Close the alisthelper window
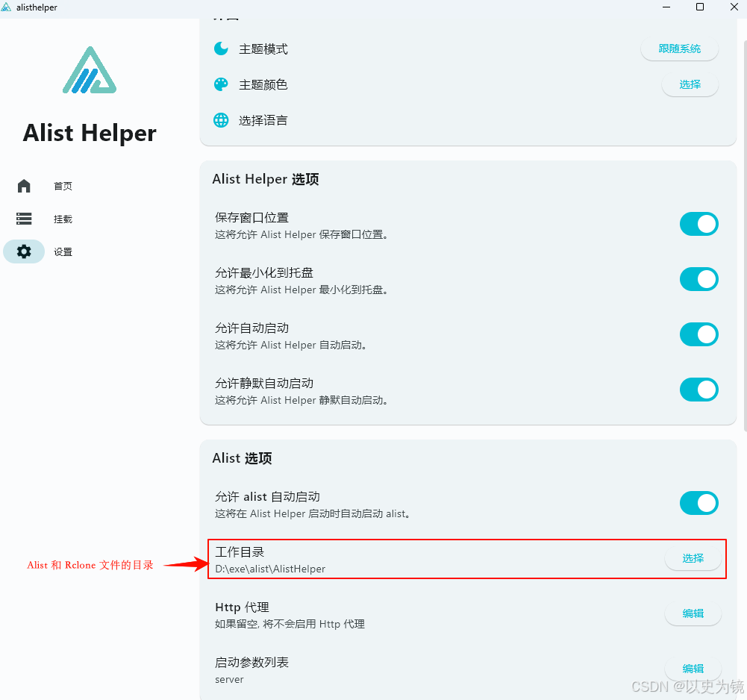 coord(734,7)
